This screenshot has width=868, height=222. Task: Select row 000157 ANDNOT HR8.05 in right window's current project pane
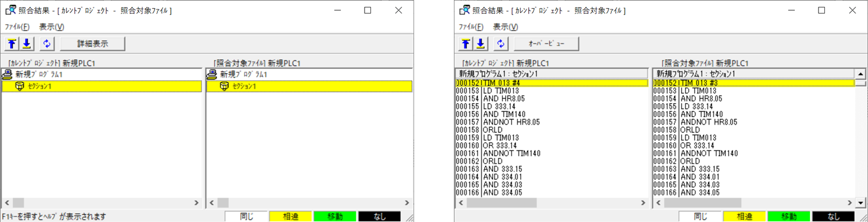click(551, 122)
